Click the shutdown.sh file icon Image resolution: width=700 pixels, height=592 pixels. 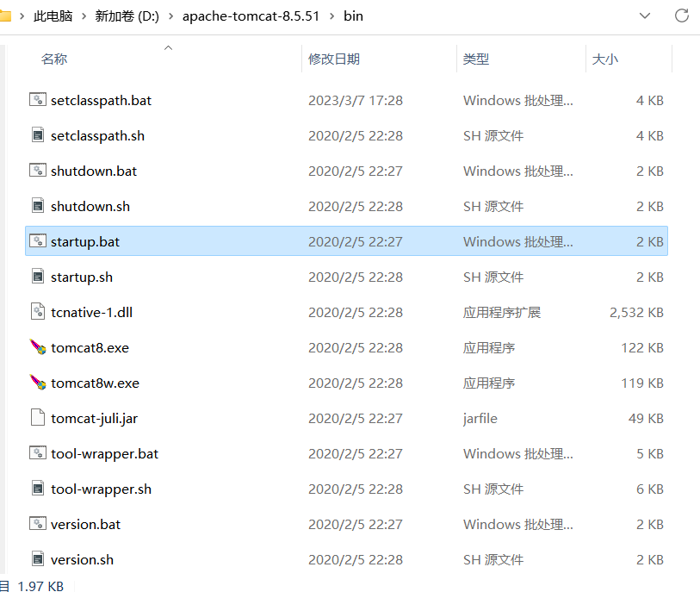click(x=38, y=206)
